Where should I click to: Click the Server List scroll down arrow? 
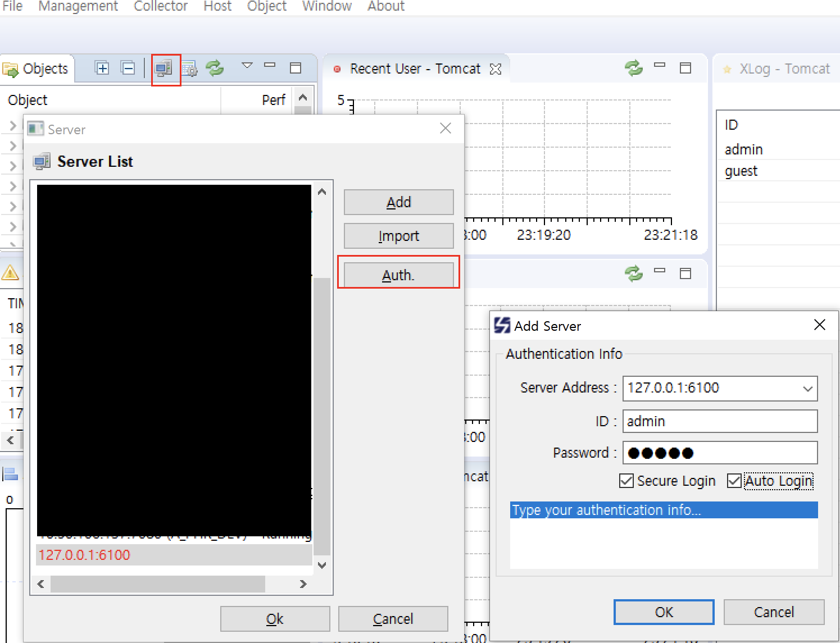coord(322,565)
